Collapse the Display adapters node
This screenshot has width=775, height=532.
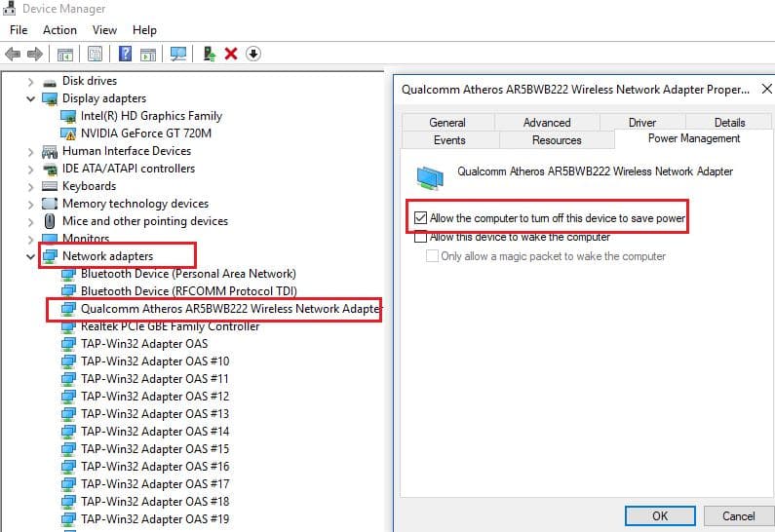30,98
